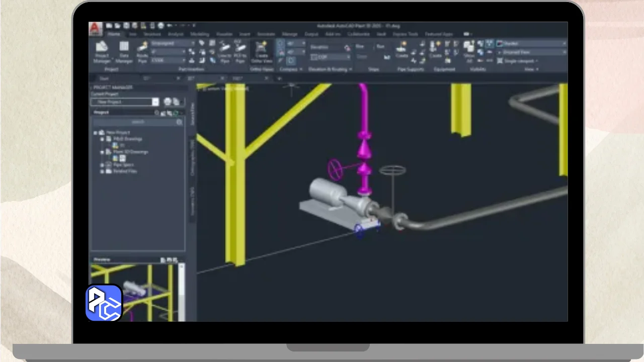Switch to the Home ribbon tab
The image size is (644, 362).
114,34
